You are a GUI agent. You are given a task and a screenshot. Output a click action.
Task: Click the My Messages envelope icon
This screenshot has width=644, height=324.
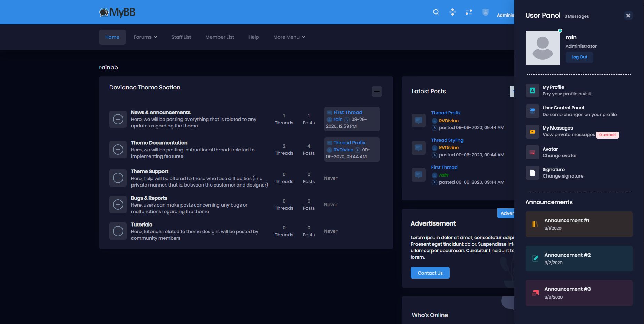pos(532,132)
